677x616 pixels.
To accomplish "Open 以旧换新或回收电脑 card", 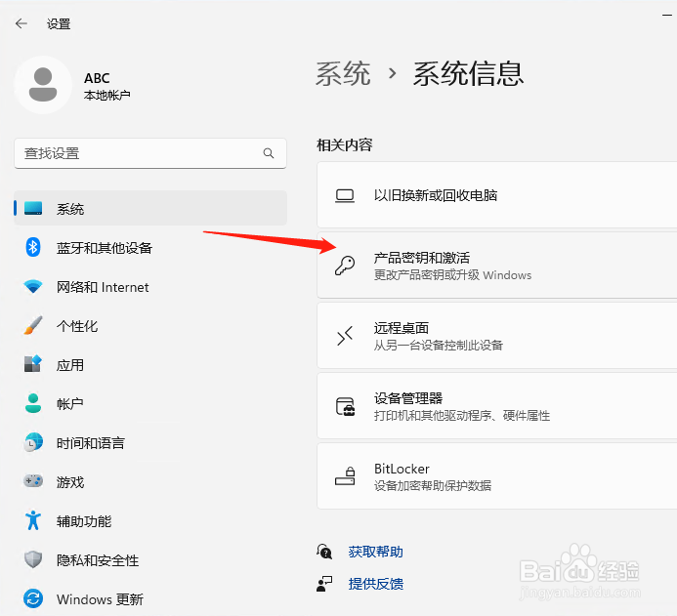I will point(497,195).
